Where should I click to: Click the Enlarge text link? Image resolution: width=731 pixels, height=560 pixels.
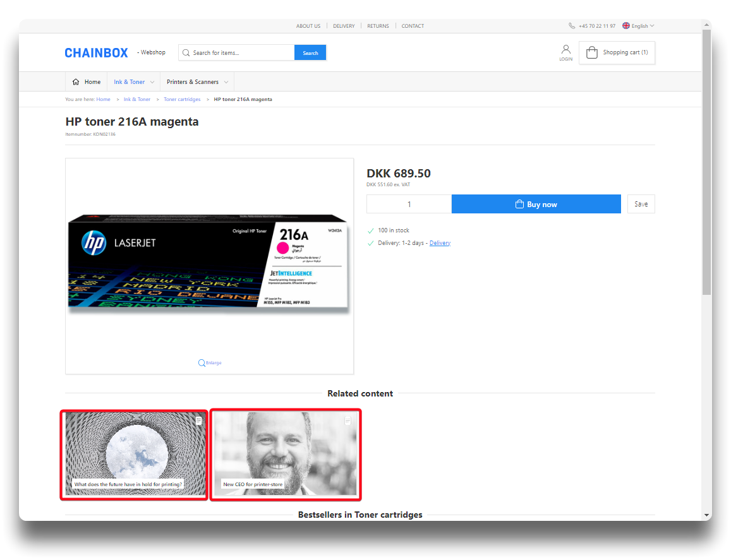click(214, 363)
